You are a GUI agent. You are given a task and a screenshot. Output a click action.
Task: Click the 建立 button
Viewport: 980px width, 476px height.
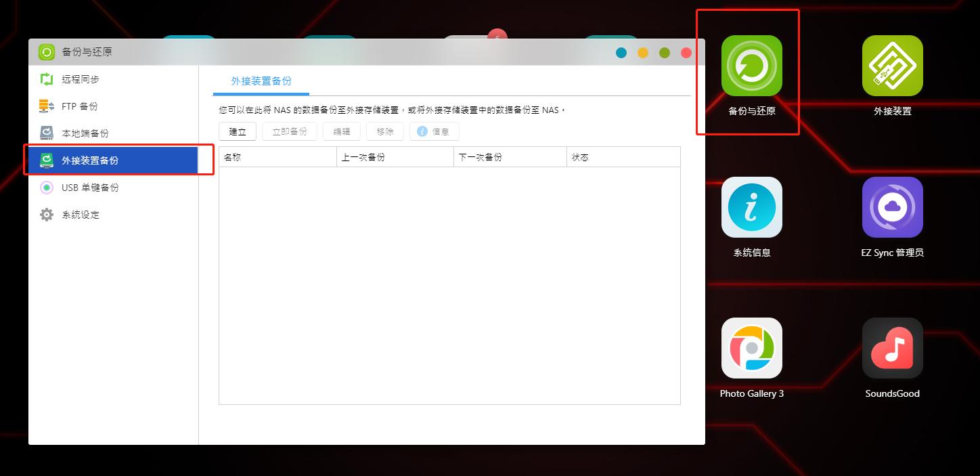(237, 131)
